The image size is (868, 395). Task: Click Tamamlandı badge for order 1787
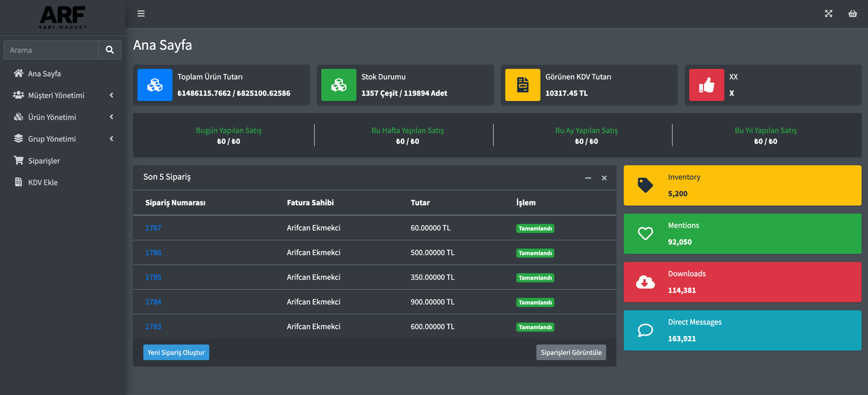[535, 228]
